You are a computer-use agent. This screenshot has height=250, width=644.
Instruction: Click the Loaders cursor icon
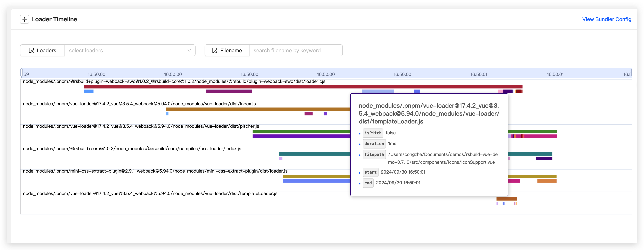[31, 50]
